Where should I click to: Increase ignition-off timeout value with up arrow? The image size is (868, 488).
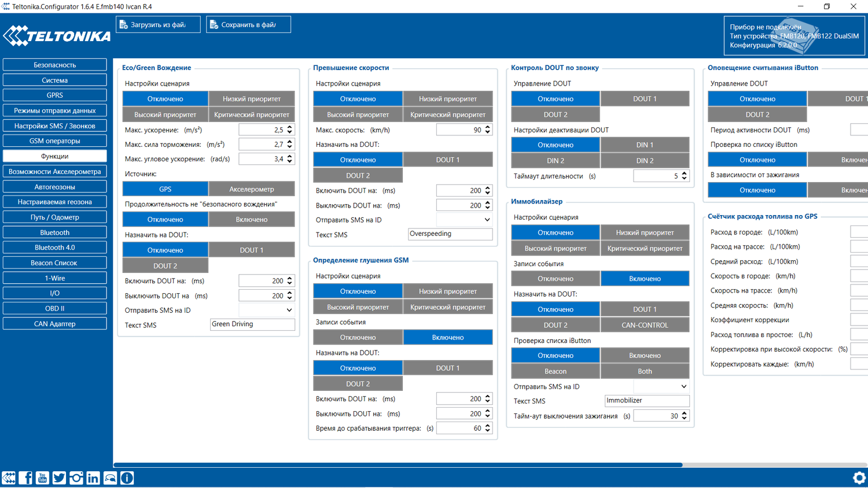coord(685,413)
